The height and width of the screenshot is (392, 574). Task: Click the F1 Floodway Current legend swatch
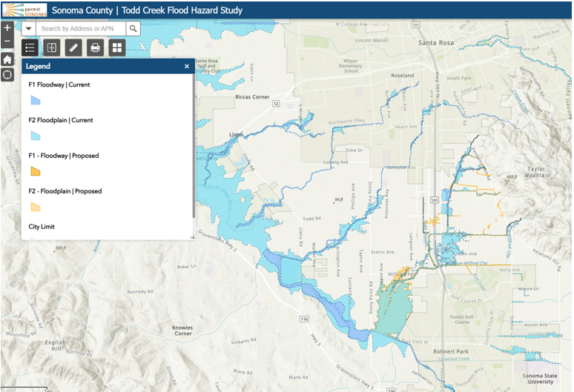[35, 100]
